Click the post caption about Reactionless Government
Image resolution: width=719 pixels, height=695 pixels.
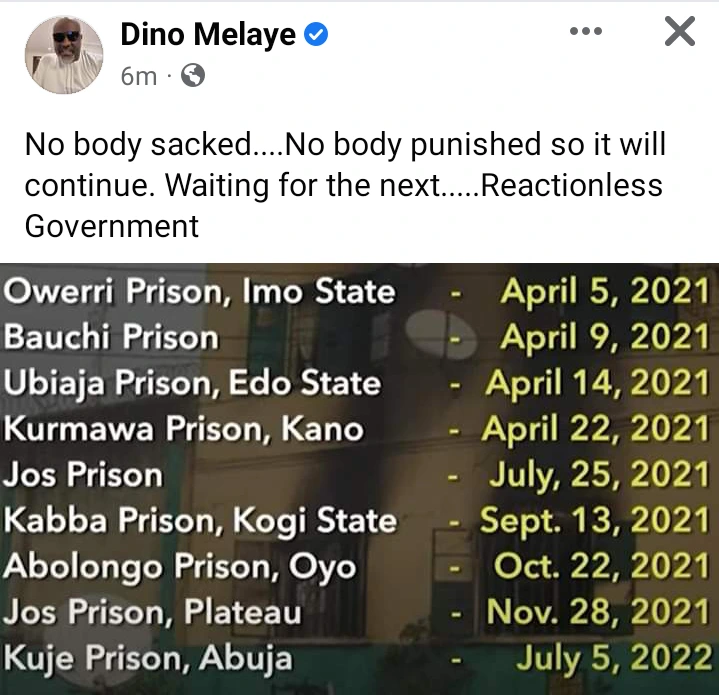[345, 185]
